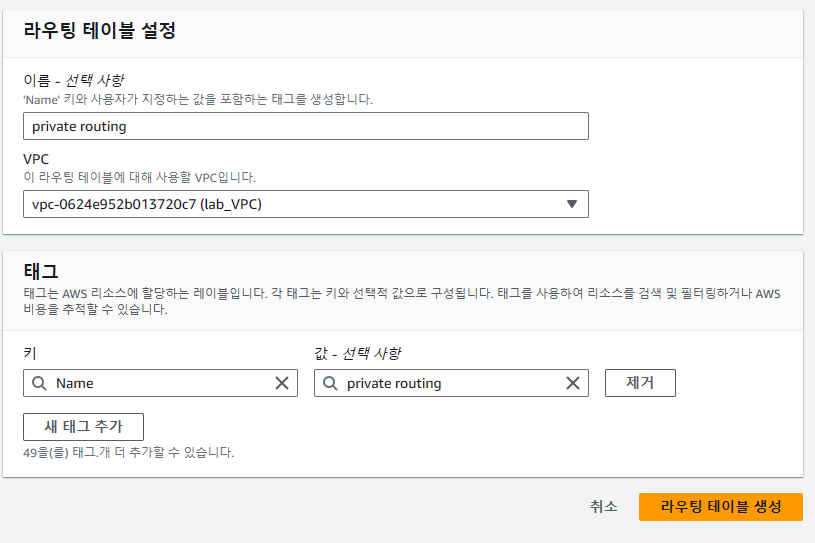815x543 pixels.
Task: Click the VPC dropdown arrow
Action: pyautogui.click(x=572, y=204)
